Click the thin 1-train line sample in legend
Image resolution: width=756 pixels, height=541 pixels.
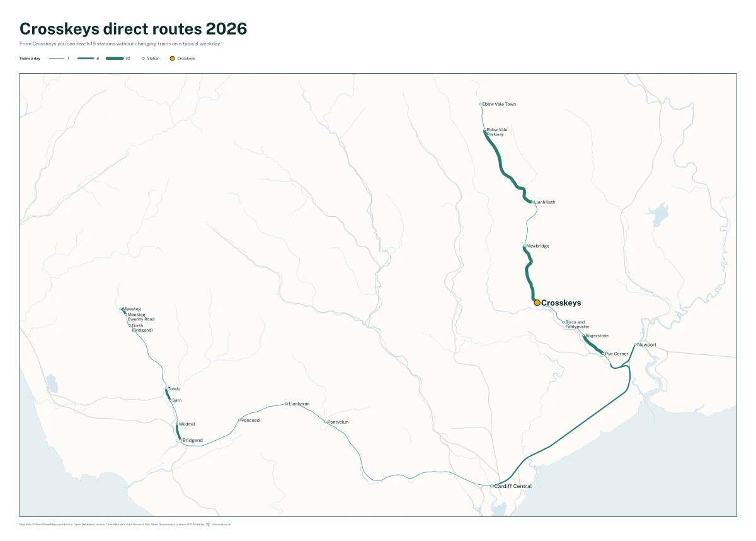coord(57,58)
